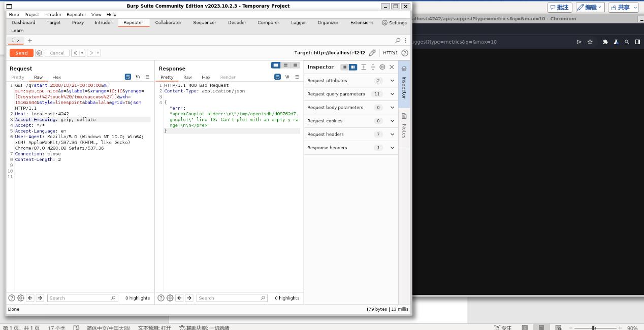
Task: Open the Settings button in top bar
Action: pos(394,22)
